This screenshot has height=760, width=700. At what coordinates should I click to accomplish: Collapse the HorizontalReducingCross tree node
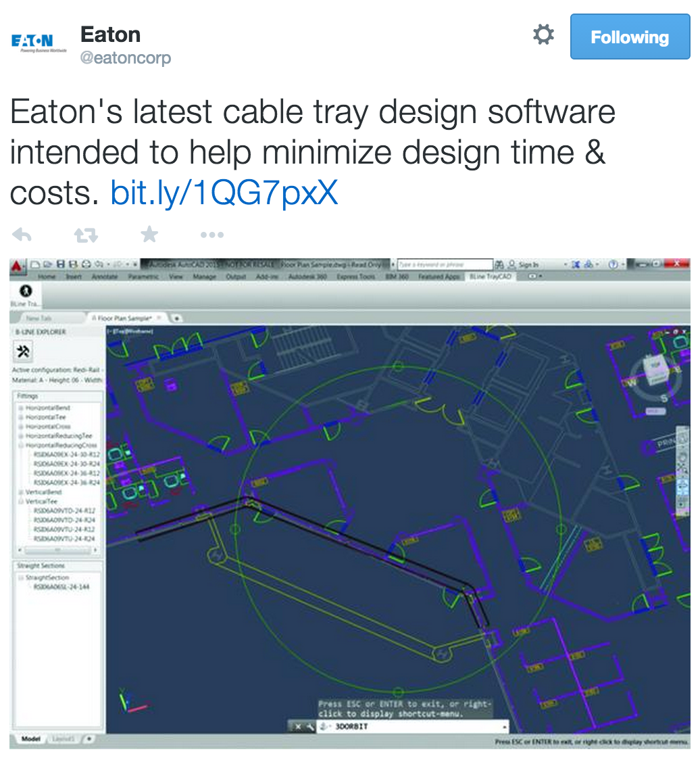[21, 446]
